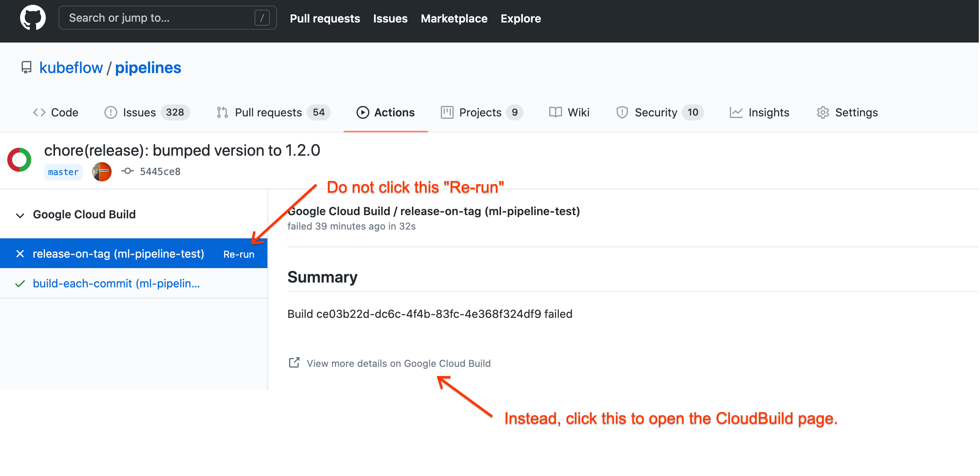Go to Explore
Image resolution: width=980 pixels, height=476 pixels.
click(x=521, y=18)
